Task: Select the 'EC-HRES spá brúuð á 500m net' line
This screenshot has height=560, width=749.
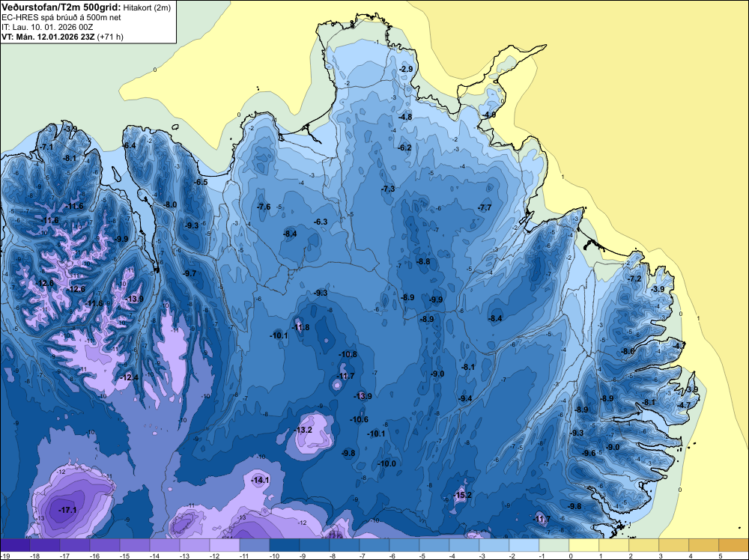Action: click(61, 17)
